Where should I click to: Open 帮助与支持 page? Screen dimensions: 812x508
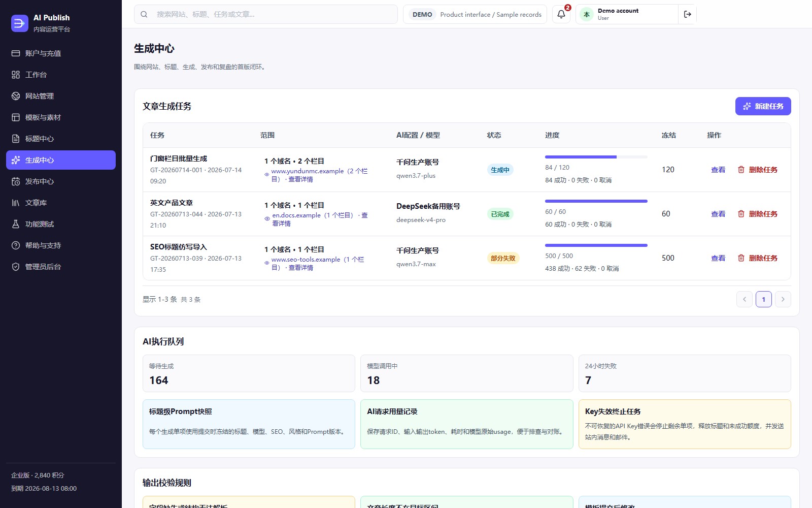click(61, 245)
